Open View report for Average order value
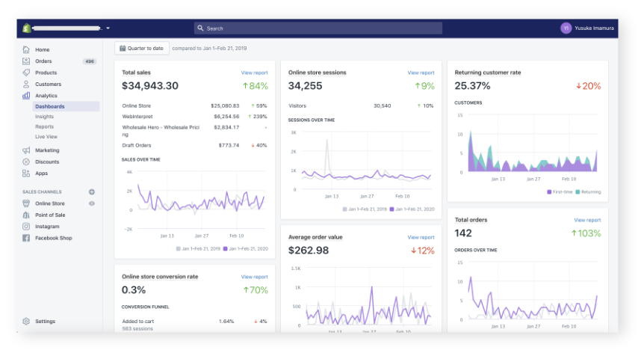The image size is (644, 356). coord(421,237)
